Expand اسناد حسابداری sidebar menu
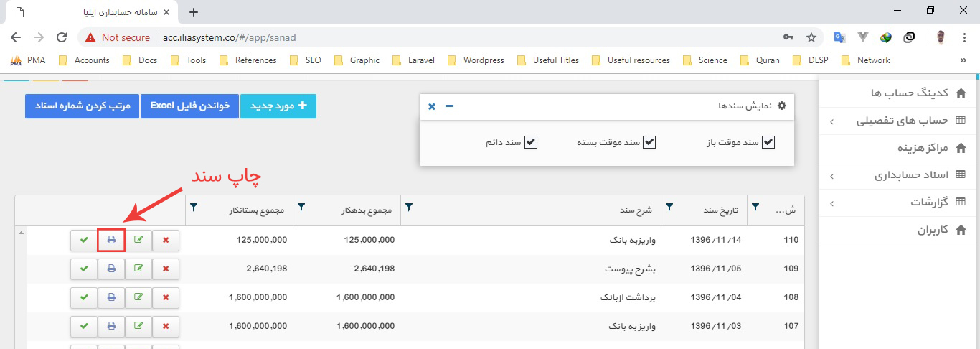 [x=900, y=175]
